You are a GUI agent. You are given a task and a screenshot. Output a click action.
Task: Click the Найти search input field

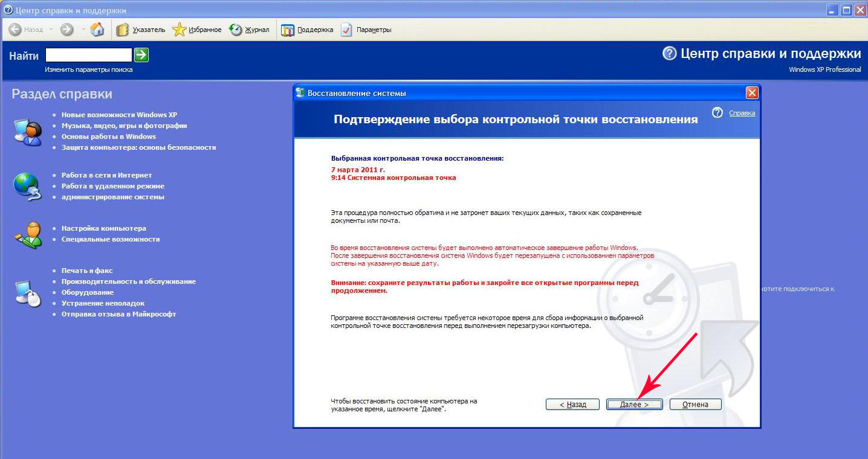(89, 56)
